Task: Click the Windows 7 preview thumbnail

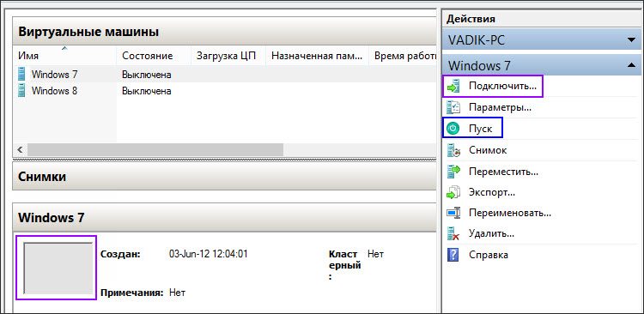Action: pyautogui.click(x=58, y=268)
